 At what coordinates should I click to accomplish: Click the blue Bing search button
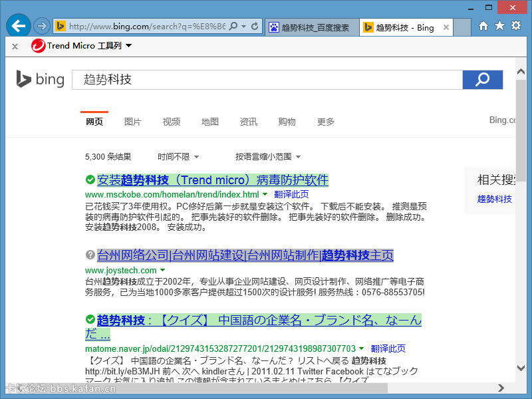pyautogui.click(x=483, y=80)
